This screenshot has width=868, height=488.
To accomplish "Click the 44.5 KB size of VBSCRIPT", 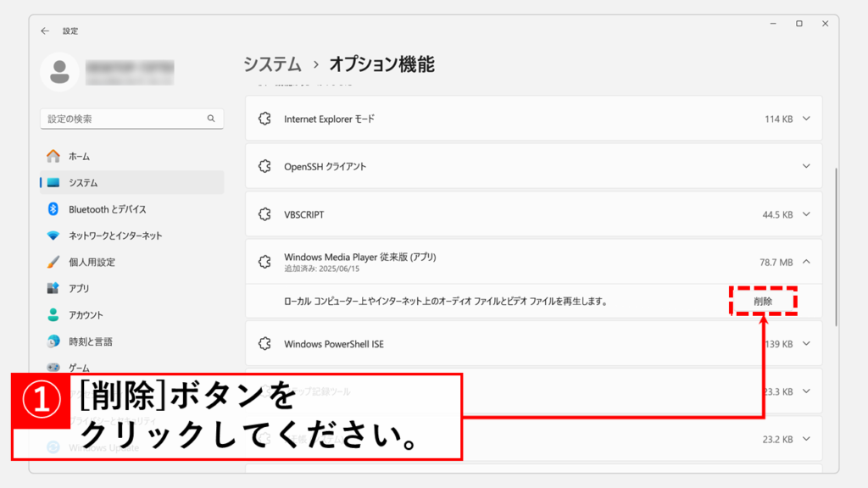I will click(x=777, y=214).
